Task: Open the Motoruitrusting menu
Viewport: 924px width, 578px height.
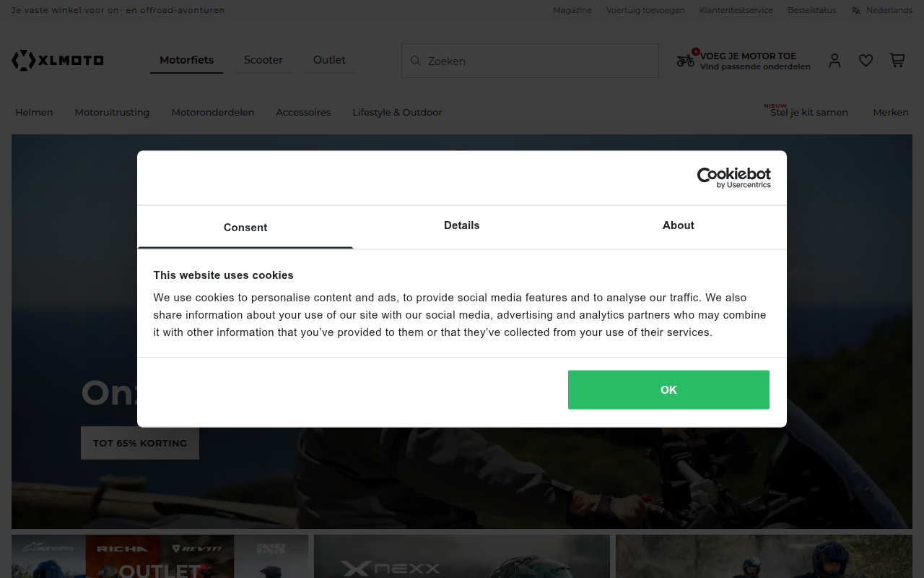Action: (112, 112)
